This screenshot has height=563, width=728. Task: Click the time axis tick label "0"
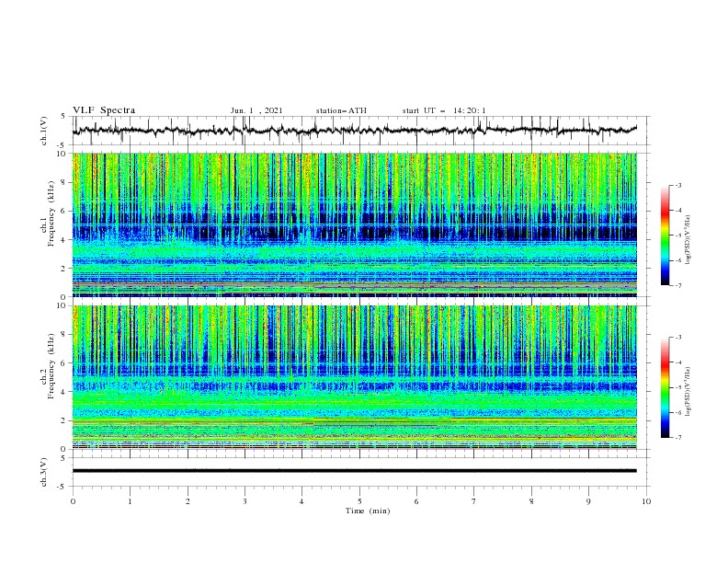tap(73, 501)
